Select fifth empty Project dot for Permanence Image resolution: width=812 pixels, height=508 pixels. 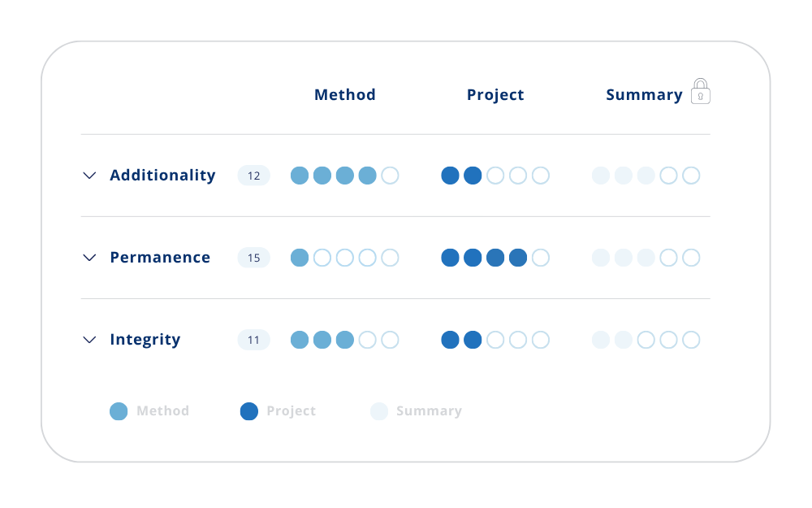click(x=541, y=258)
